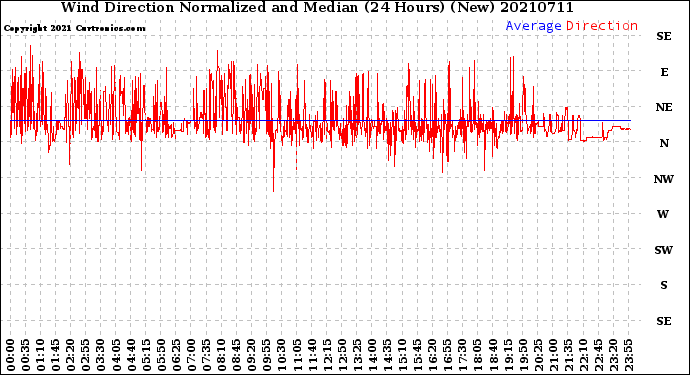Click the "14:35" time axis label
Image resolution: width=690 pixels, height=375 pixels.
[x=387, y=355]
